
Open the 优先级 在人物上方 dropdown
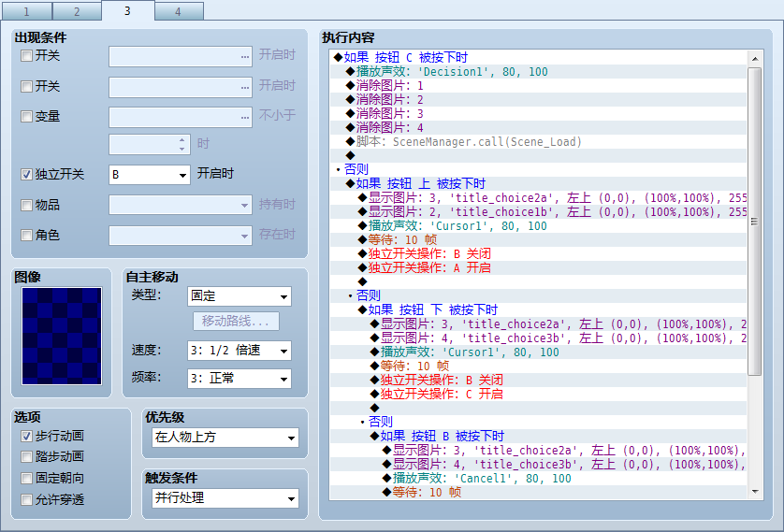tap(225, 438)
